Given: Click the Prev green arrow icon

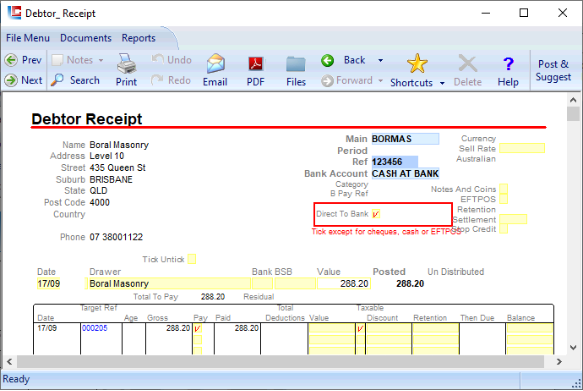Looking at the screenshot, I should click(x=11, y=60).
